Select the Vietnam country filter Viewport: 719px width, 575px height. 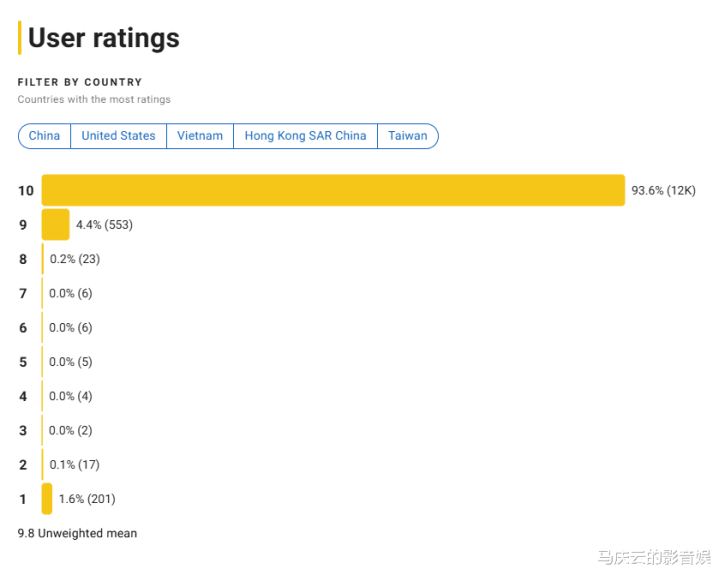pos(200,136)
